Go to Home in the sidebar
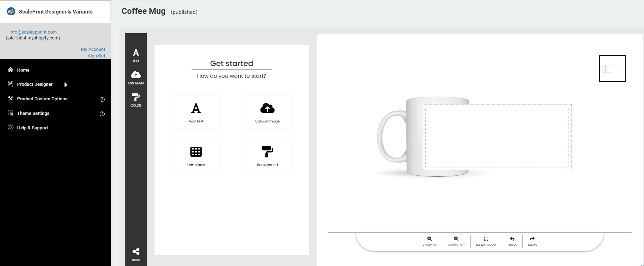The width and height of the screenshot is (644, 266). click(23, 70)
